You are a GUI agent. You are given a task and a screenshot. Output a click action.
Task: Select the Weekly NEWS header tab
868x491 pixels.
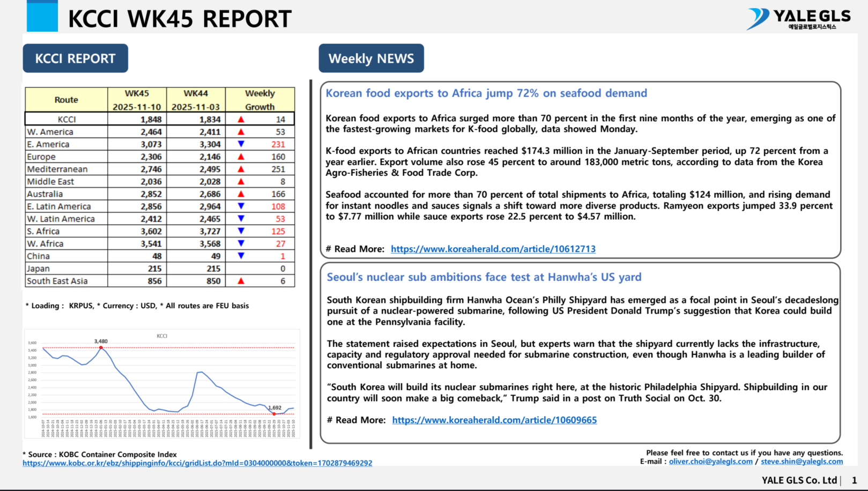coord(371,58)
